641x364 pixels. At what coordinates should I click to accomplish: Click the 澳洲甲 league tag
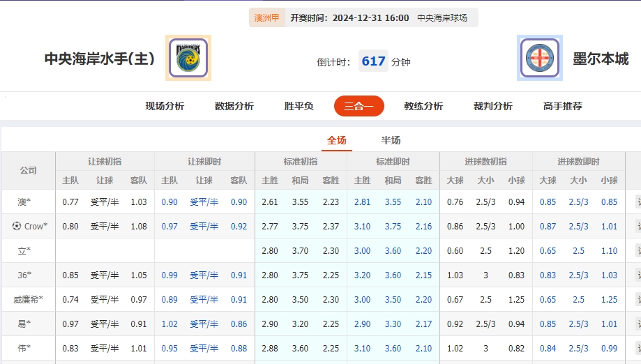tap(266, 17)
